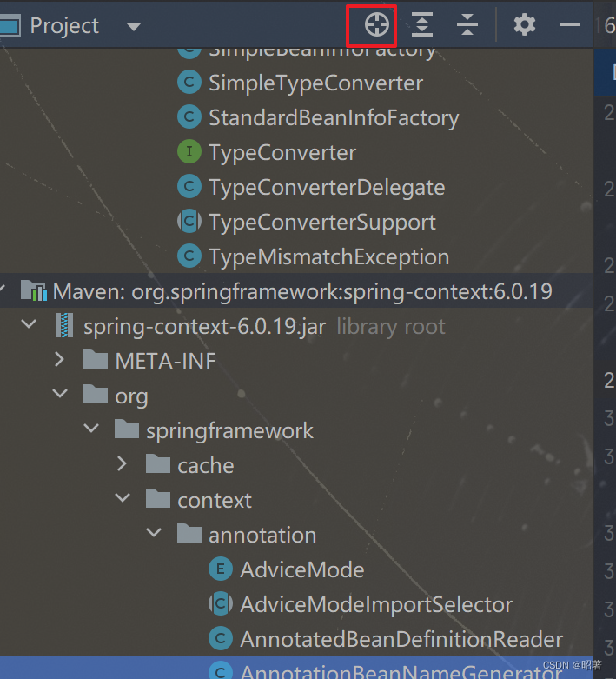Click the org folder icon
The image size is (616, 679).
96,394
